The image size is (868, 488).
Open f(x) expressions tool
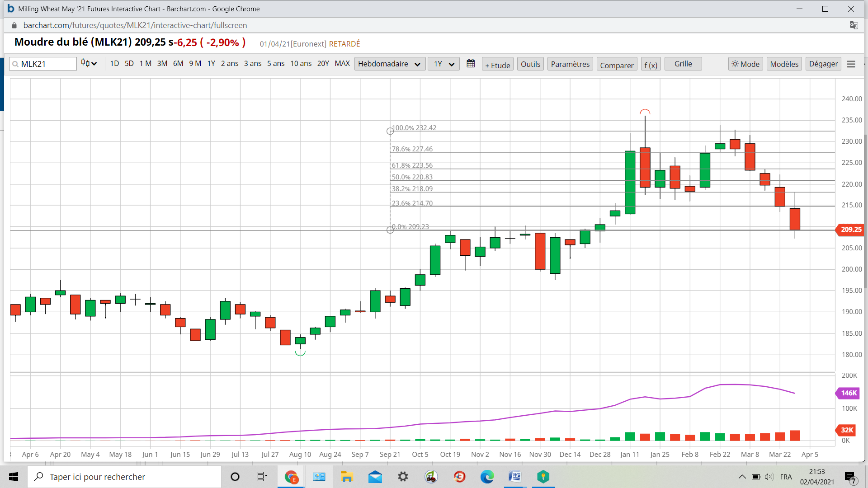click(651, 65)
